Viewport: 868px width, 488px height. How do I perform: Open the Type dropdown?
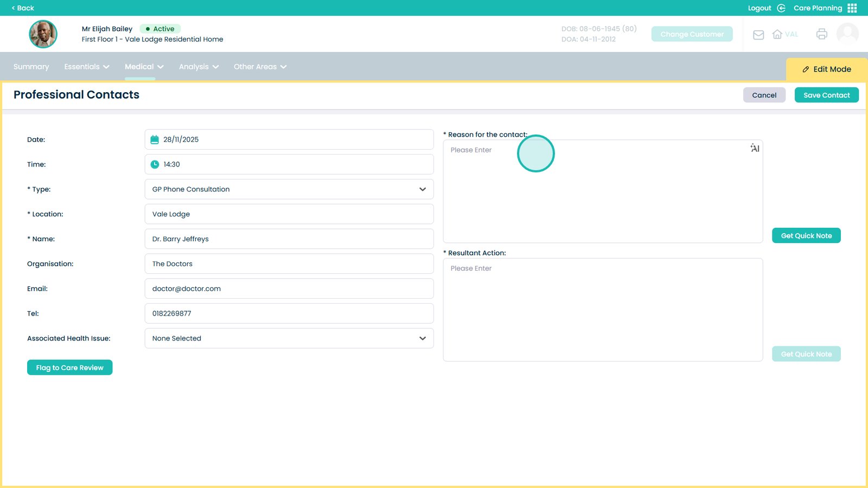(289, 189)
